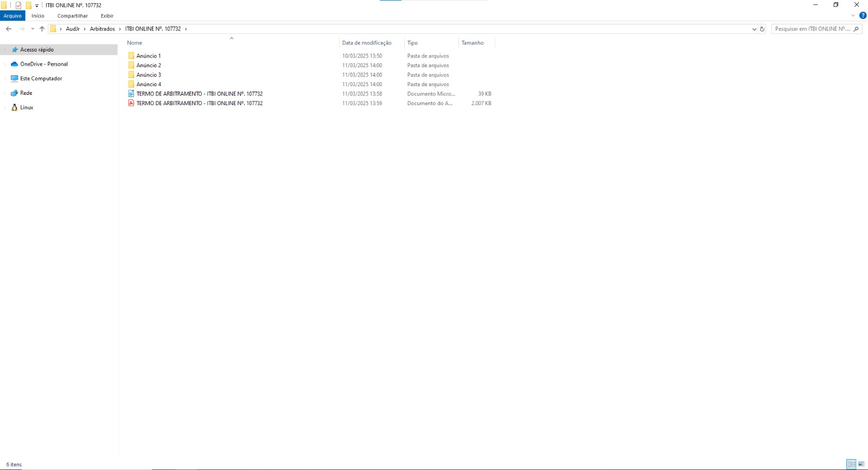
Task: Open recent locations dropdown arrow
Action: (33, 29)
